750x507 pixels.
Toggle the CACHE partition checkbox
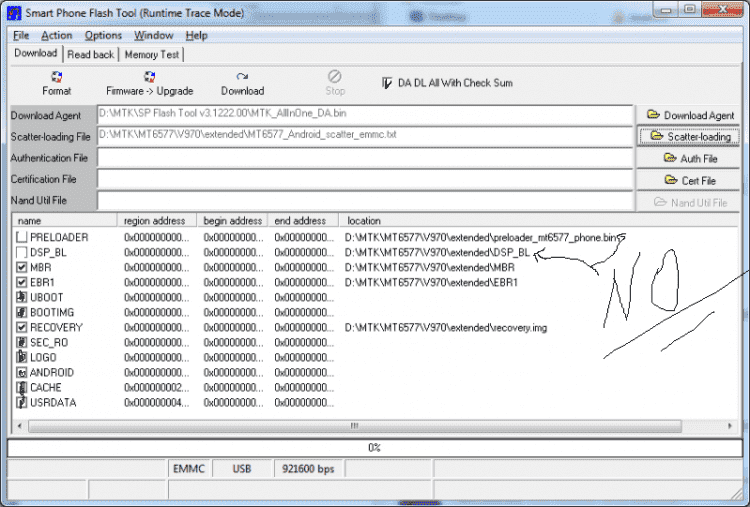pos(22,387)
